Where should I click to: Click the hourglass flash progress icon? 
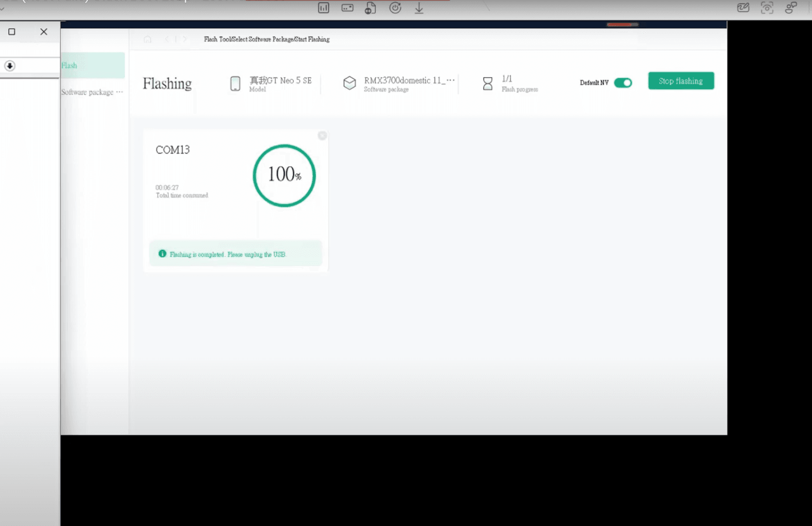coord(488,83)
